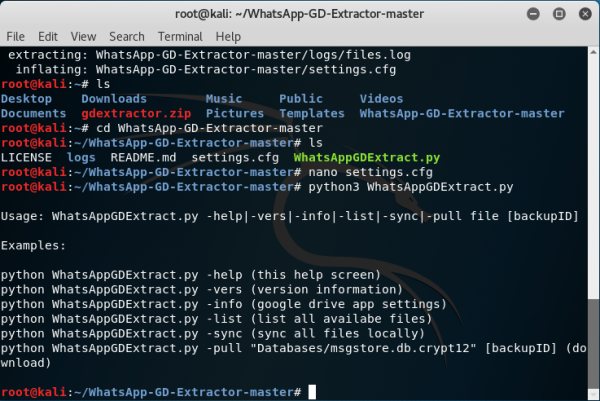Click the scrollbar up arrow

pos(593,52)
